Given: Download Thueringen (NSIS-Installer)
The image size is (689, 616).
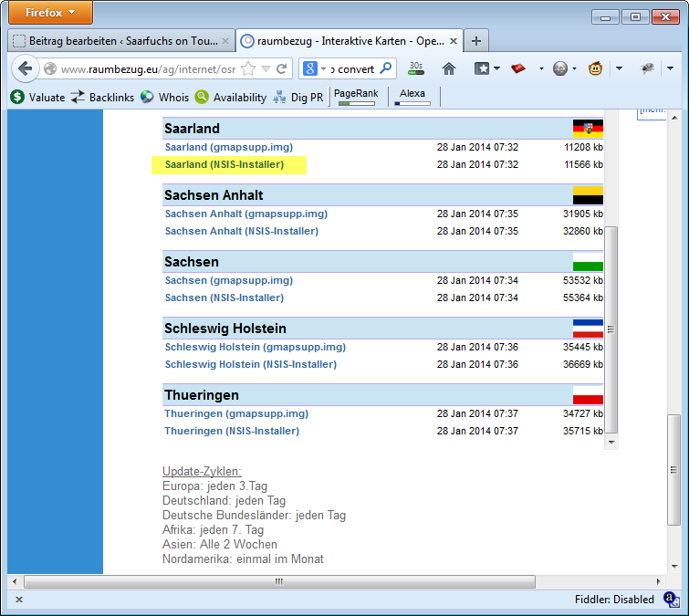Looking at the screenshot, I should pos(232,431).
